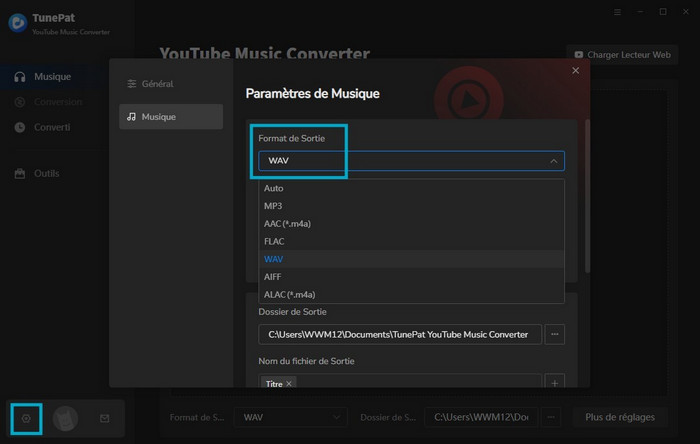Open the bottom bar WAV format dropdown
The height and width of the screenshot is (444, 700).
(291, 417)
